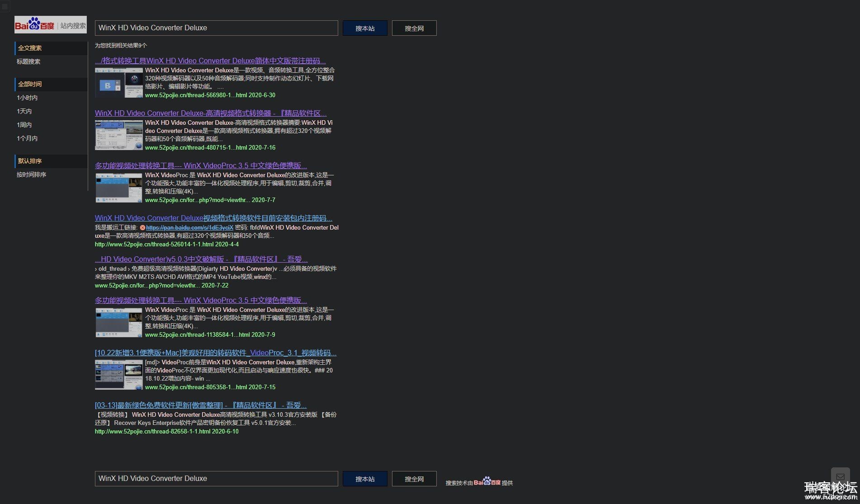Viewport: 860px width, 504px height.
Task: Open result [03-13]最新绿色免费软件更新
Action: pyautogui.click(x=201, y=405)
